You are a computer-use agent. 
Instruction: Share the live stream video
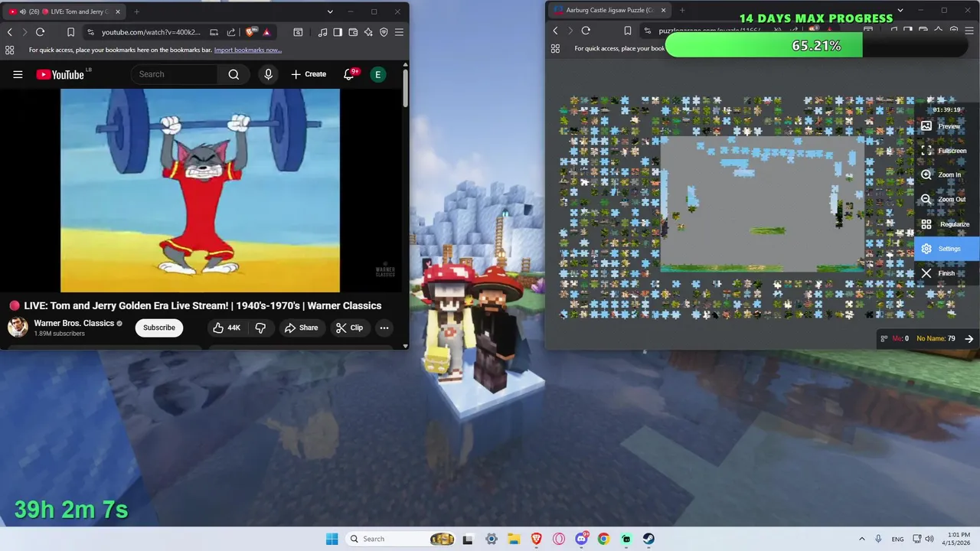[301, 328]
